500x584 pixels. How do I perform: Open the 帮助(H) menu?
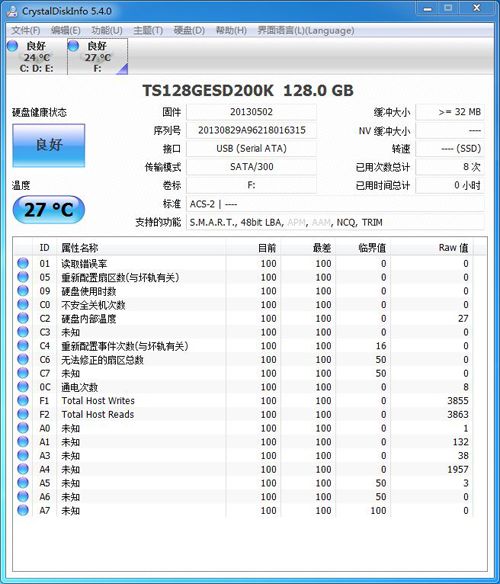pos(231,31)
